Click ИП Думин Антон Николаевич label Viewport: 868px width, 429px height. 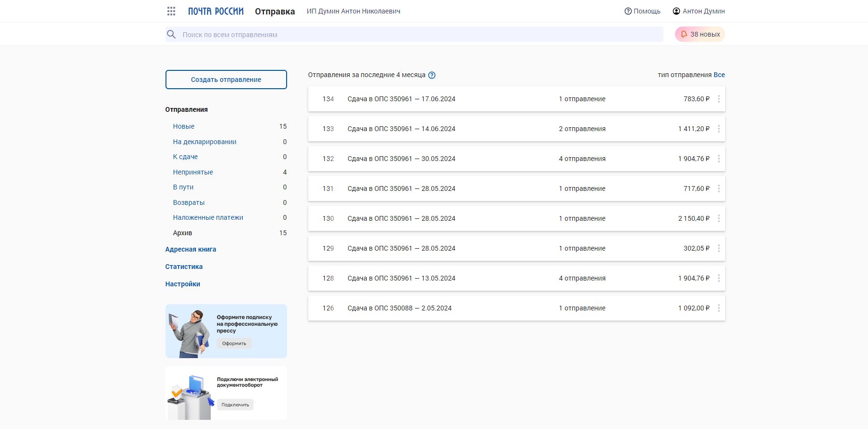point(353,11)
